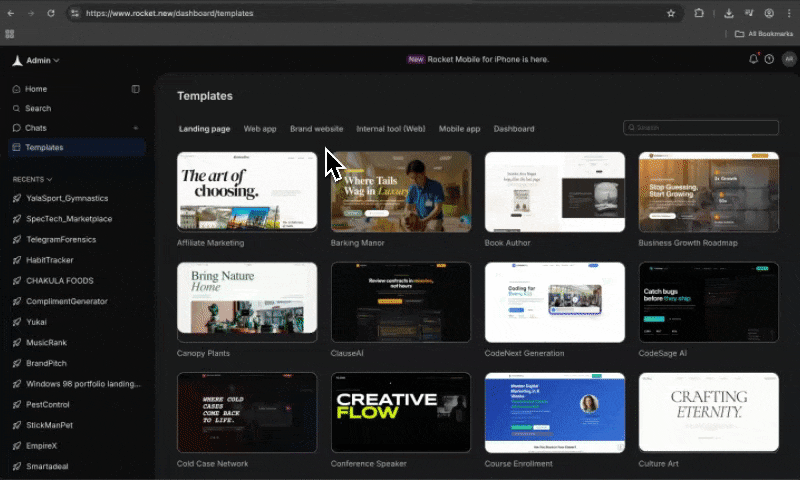
Task: Switch to the Web app tab
Action: (x=260, y=129)
